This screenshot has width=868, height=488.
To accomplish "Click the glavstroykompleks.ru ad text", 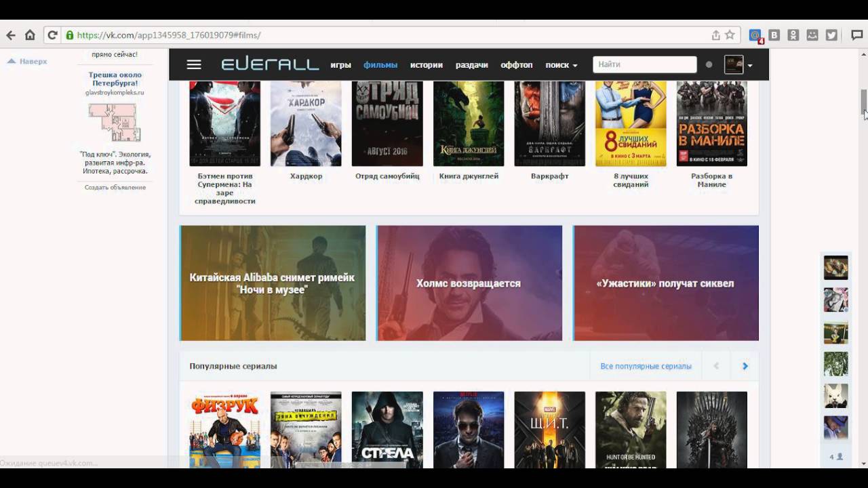I will tap(115, 92).
